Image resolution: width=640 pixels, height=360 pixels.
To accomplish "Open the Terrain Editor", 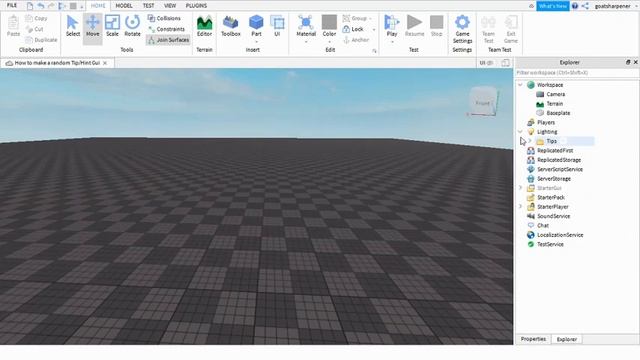I will 204,26.
